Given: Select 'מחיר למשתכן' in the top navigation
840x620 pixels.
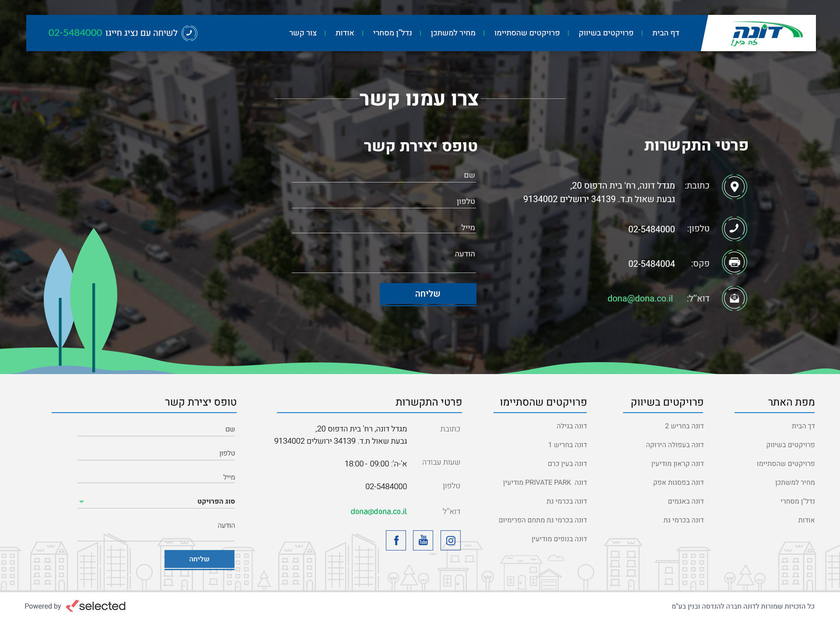Looking at the screenshot, I should tap(453, 33).
